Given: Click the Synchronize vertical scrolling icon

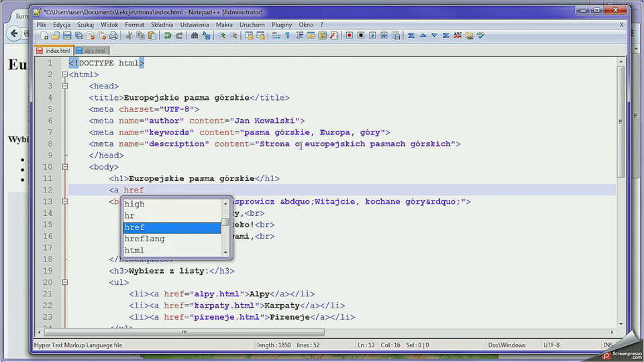Looking at the screenshot, I should click(x=249, y=36).
